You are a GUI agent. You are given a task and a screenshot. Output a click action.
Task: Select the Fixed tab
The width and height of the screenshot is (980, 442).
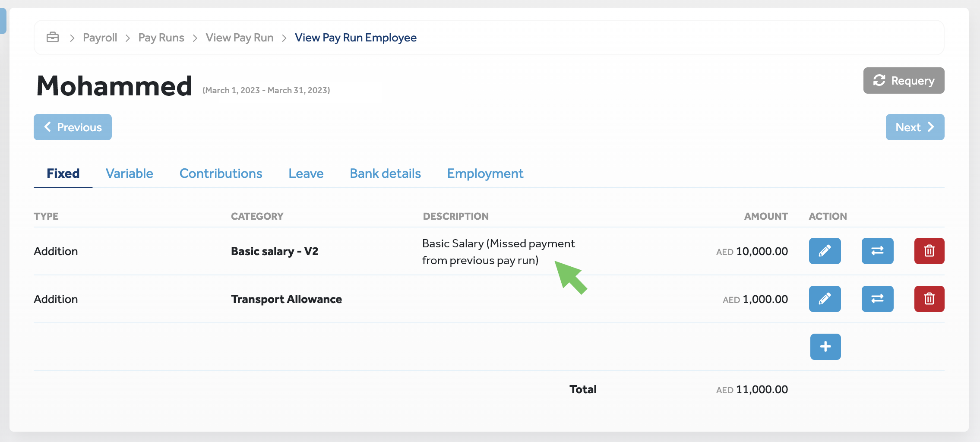coord(63,174)
